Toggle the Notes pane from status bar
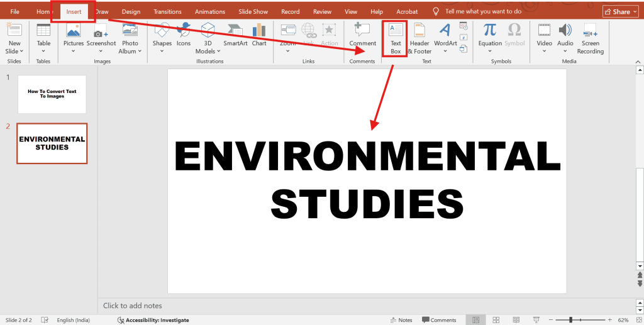The width and height of the screenshot is (644, 325). tap(400, 320)
